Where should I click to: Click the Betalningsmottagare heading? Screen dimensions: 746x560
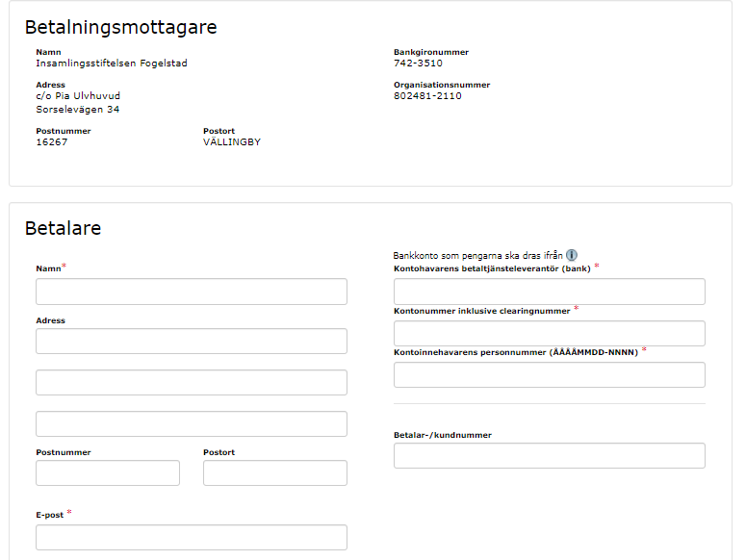click(121, 27)
